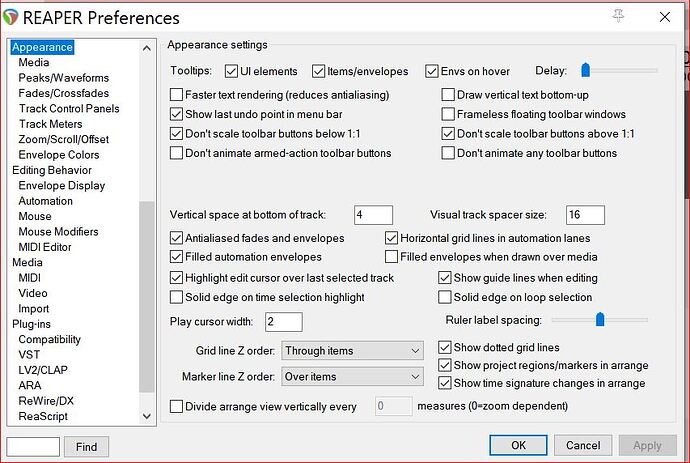
Task: Select Track Control Panels in sidebar
Action: [69, 109]
